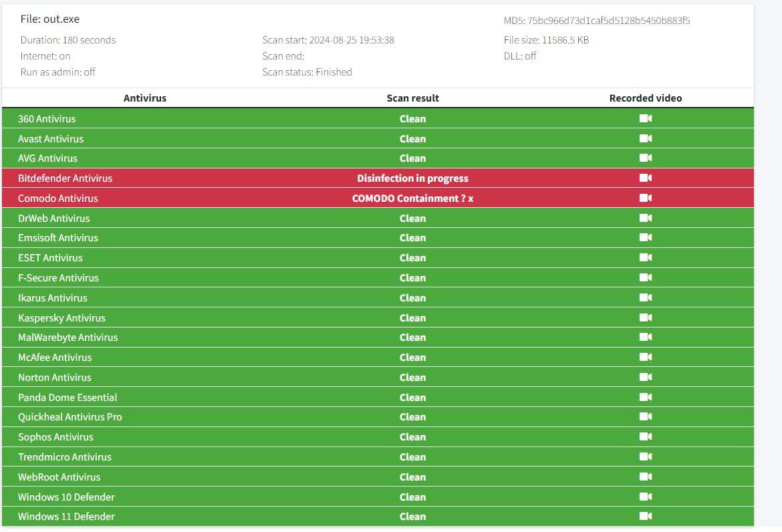Click the Scan result column header
Screen dimensions: 782x532
[x=412, y=98]
